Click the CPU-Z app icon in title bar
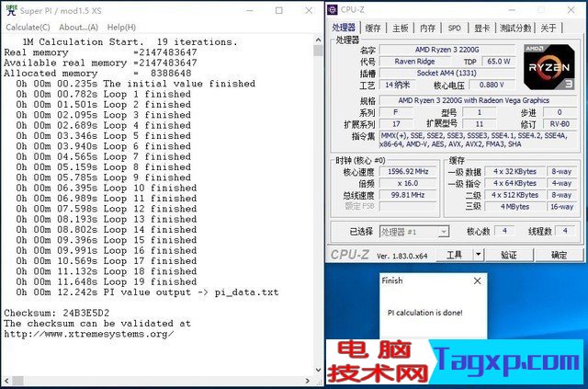588x389 pixels. click(333, 9)
